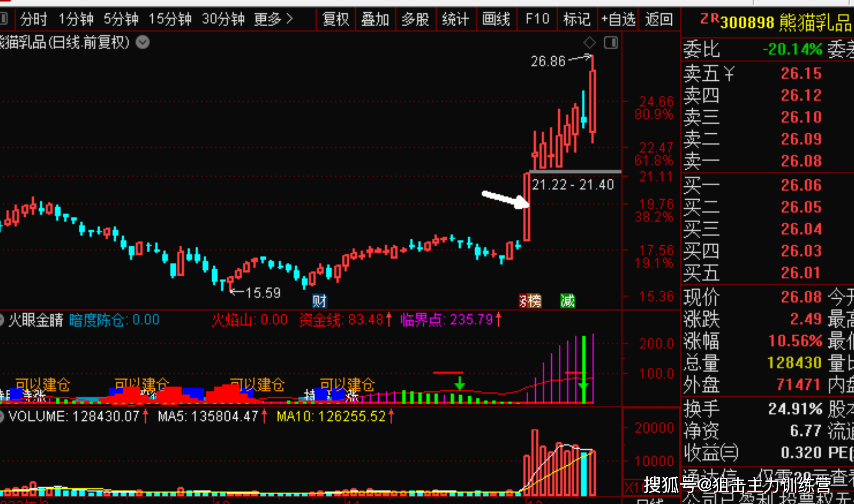Click the 火眼金睛 indicator round icon
This screenshot has height=504, width=854.
point(1,320)
